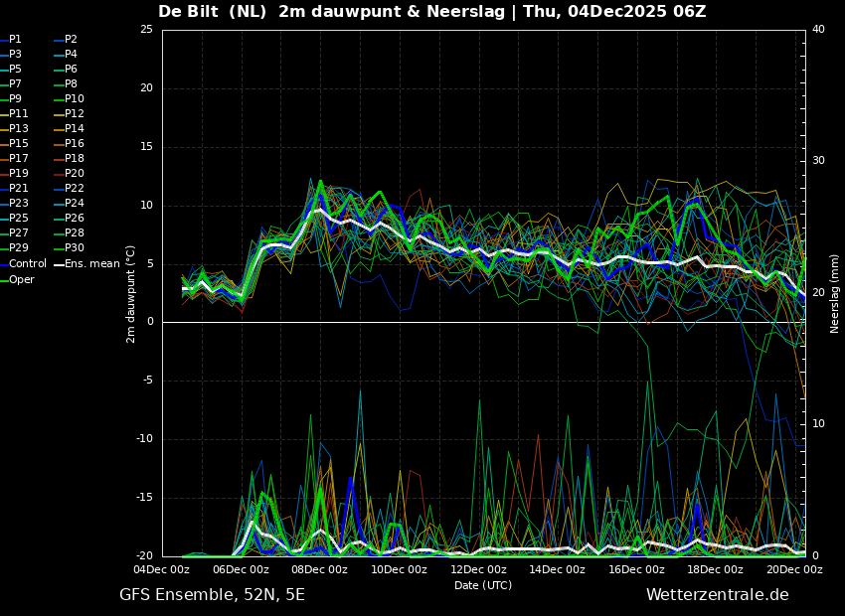Click the 18Dec 00z date label

pyautogui.click(x=715, y=569)
